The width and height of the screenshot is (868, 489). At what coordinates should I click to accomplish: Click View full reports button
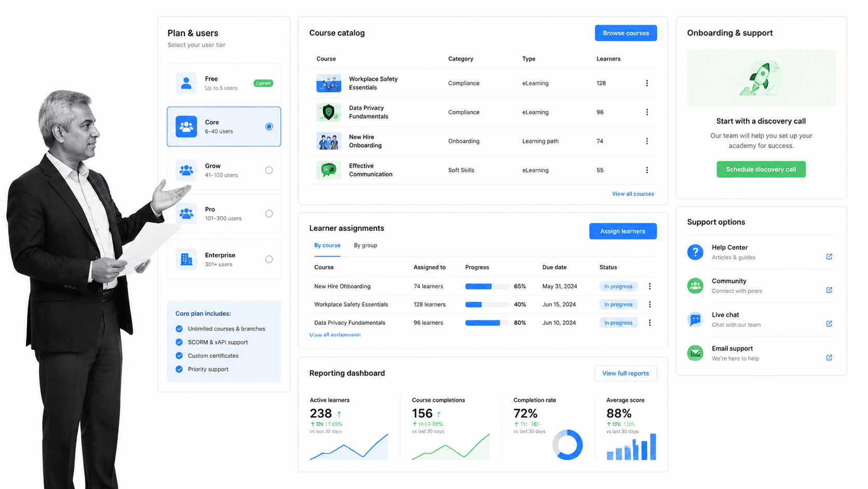coord(625,373)
